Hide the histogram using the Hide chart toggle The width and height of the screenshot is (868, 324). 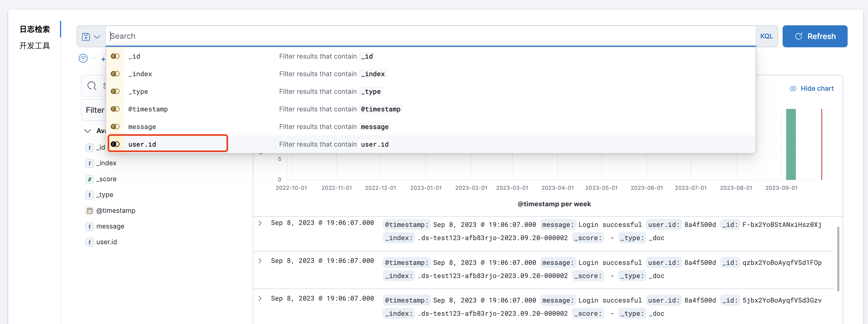(x=818, y=88)
